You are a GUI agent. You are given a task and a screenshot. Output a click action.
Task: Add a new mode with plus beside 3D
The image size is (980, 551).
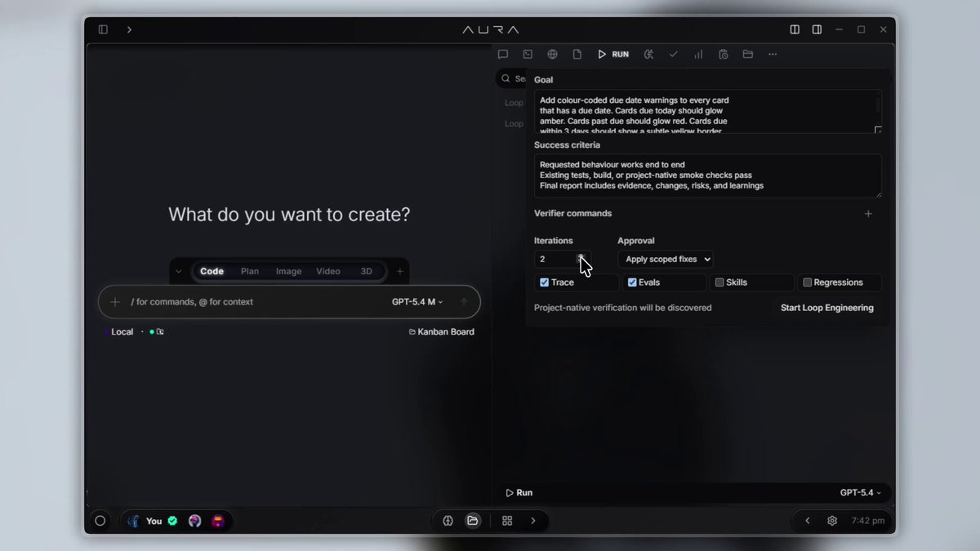tap(399, 271)
